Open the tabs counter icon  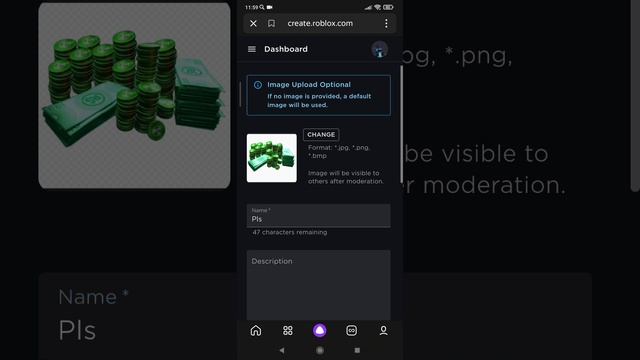[351, 330]
